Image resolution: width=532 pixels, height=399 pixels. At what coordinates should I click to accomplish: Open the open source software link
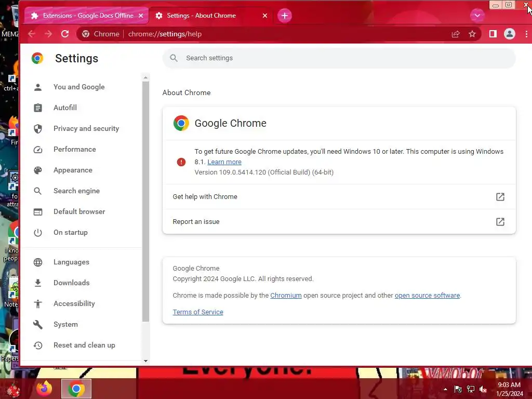427,296
